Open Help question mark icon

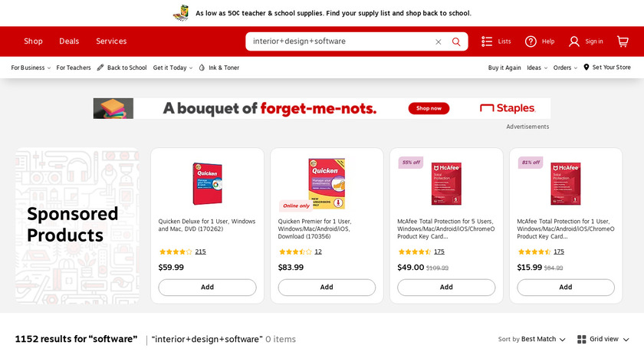(x=531, y=41)
